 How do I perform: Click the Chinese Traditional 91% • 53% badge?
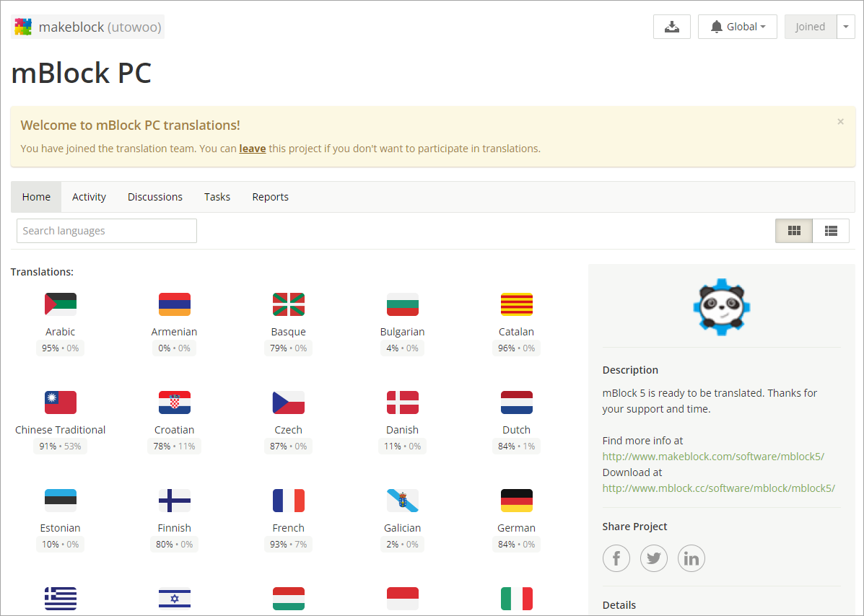pos(61,446)
